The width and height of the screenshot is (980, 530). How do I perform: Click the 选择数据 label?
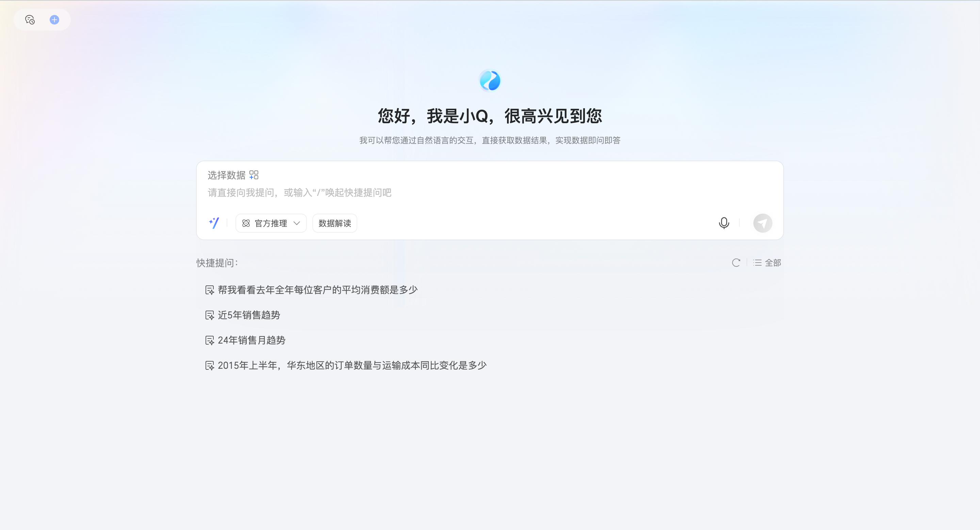tap(226, 175)
